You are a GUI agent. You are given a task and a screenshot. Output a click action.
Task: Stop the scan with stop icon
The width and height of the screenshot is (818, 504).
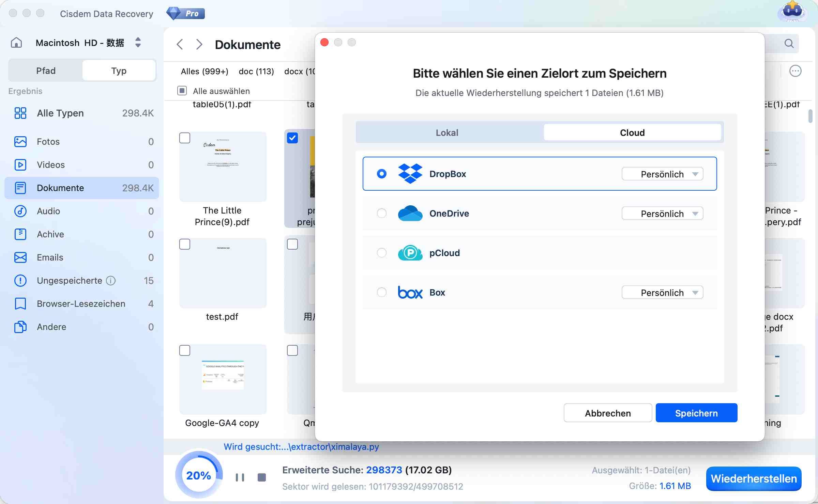262,477
